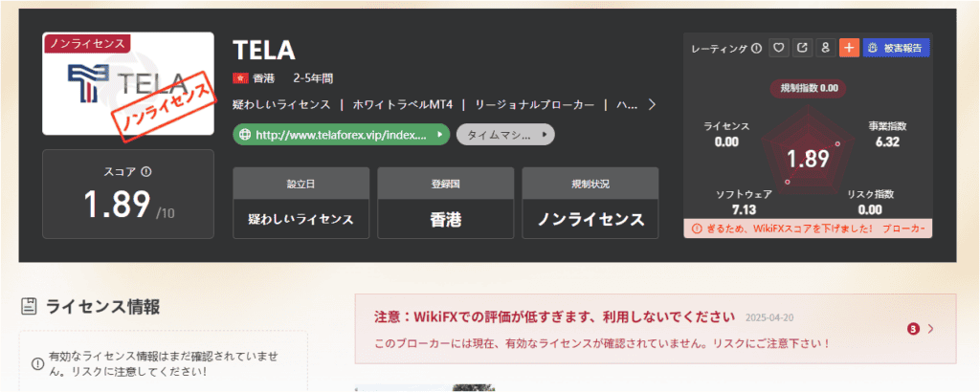The image size is (980, 392).
Task: Click the 規制状況 ノンライセンス card
Action: click(x=590, y=203)
